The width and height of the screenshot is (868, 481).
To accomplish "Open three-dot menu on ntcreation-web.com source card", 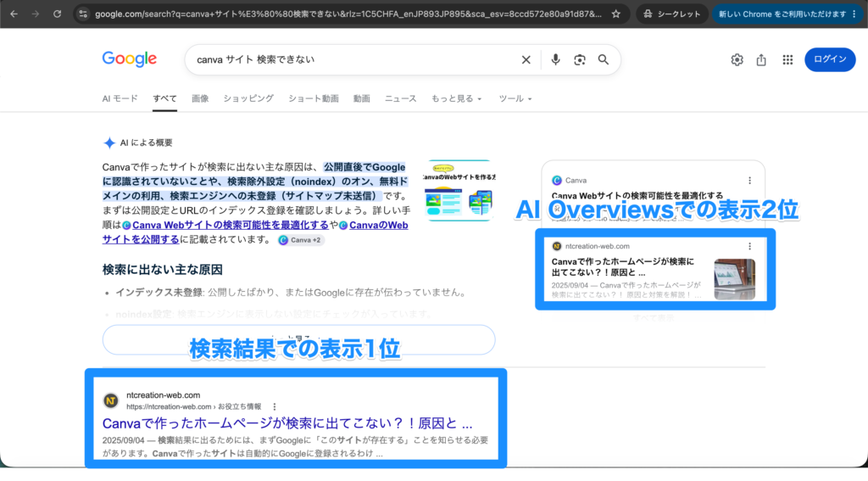I will tap(749, 246).
